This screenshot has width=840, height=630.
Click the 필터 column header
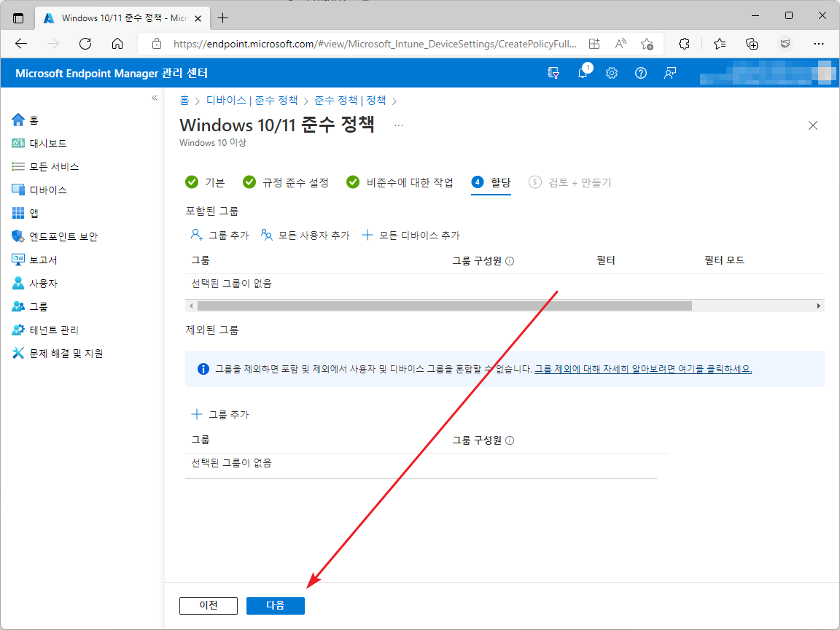606,260
